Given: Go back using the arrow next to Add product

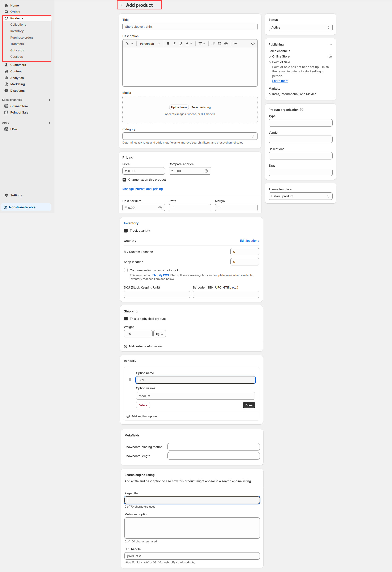Looking at the screenshot, I should (x=122, y=5).
